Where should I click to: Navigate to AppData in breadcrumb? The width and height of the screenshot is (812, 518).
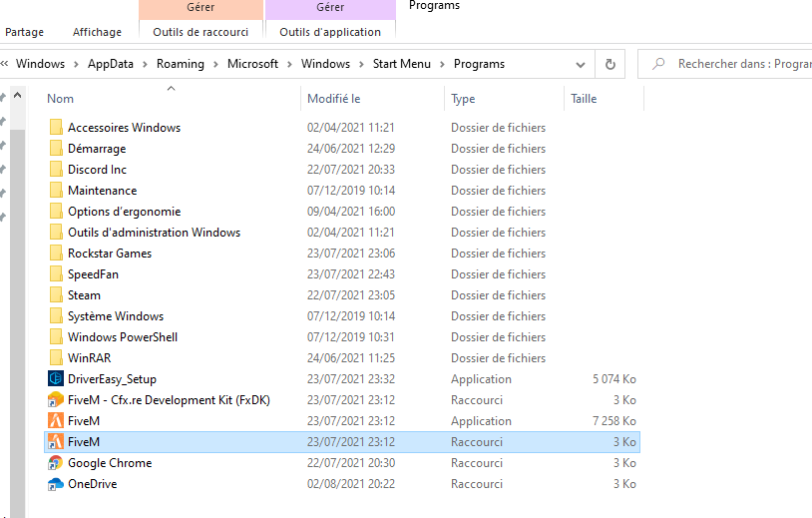(111, 64)
